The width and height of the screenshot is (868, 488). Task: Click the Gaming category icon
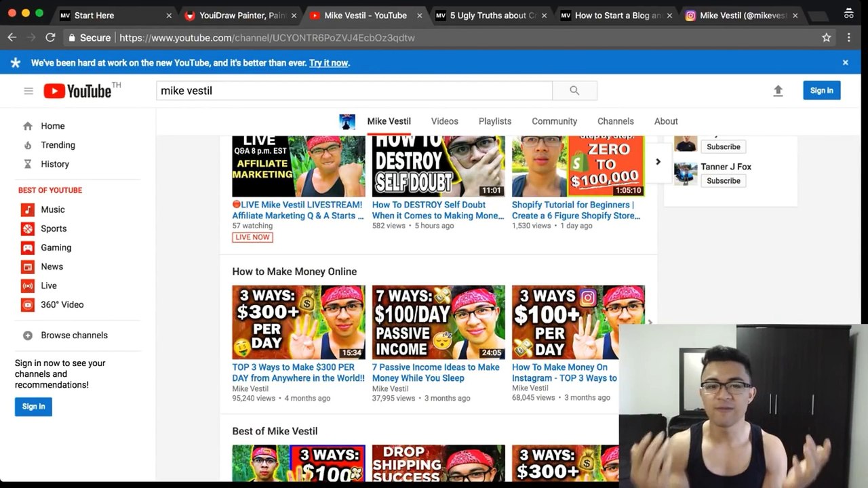[x=28, y=248]
